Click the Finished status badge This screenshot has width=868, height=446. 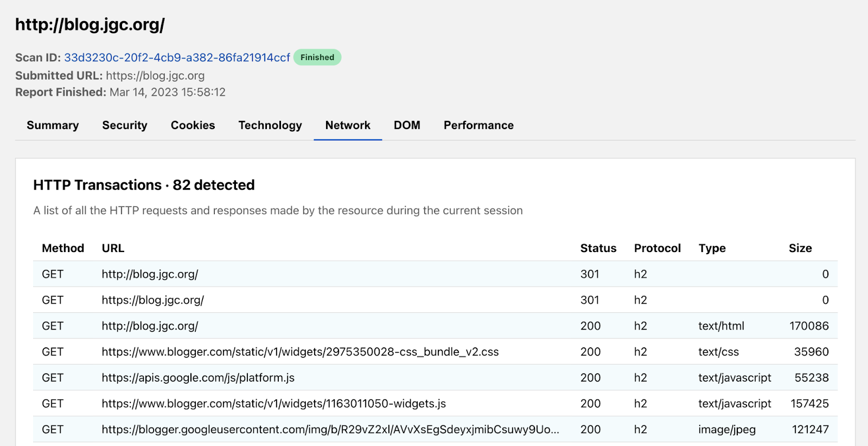(317, 57)
